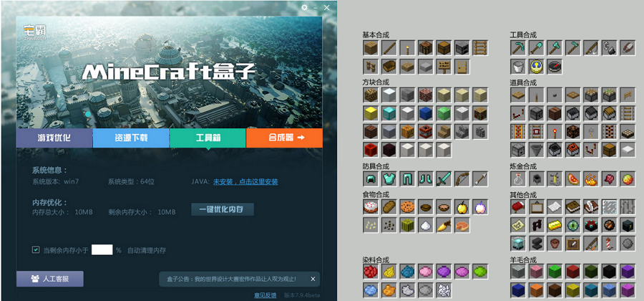Choose the bone meal dye recipe
The height and width of the screenshot is (301, 644).
coord(444,290)
